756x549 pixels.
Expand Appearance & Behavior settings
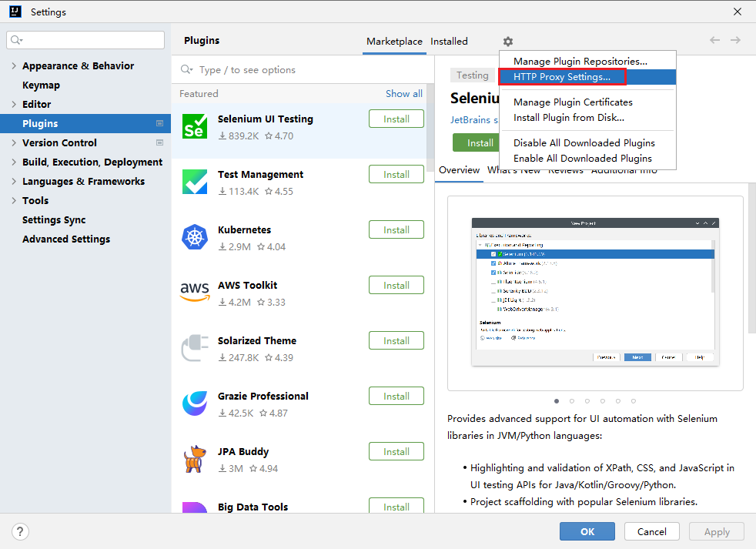click(14, 65)
